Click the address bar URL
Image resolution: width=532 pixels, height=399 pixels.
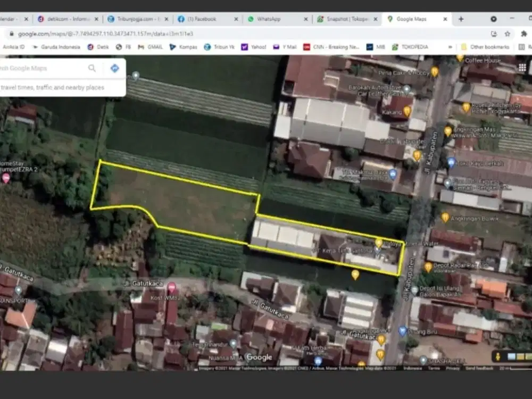point(105,34)
